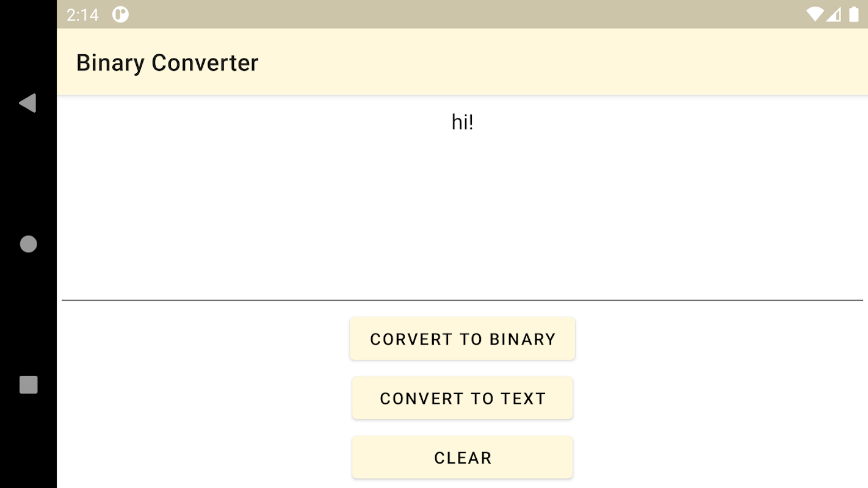Place cursor after the exclamation mark in input
This screenshot has width=868, height=488.
pos(475,123)
